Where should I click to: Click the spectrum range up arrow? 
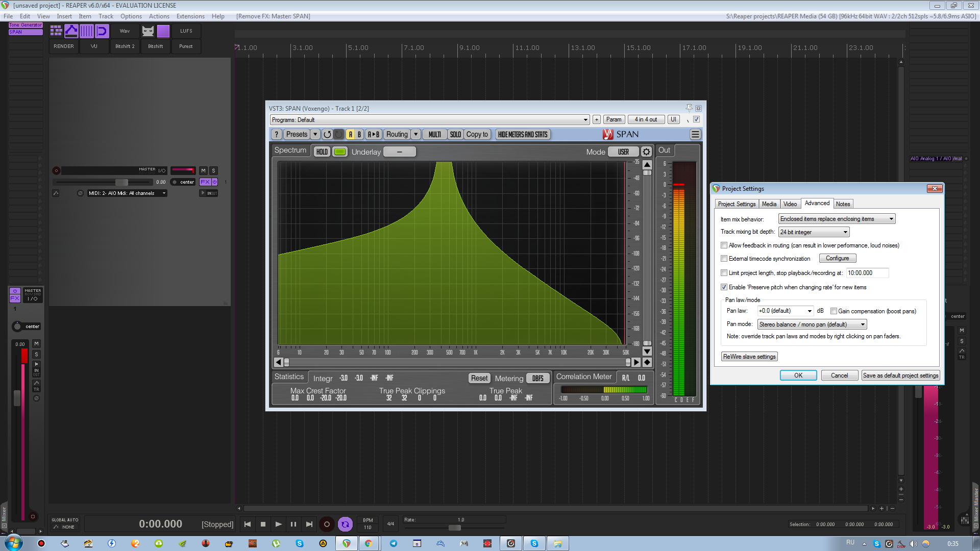tap(647, 165)
